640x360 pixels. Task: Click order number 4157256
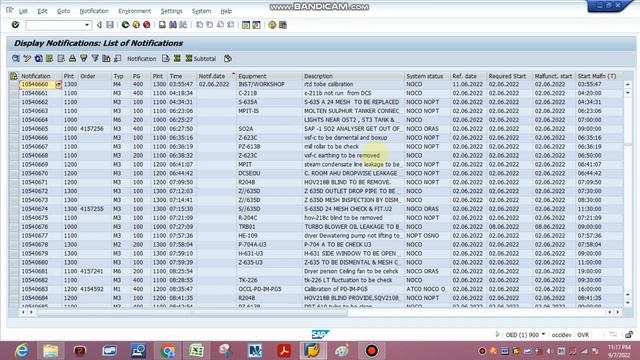[92, 129]
